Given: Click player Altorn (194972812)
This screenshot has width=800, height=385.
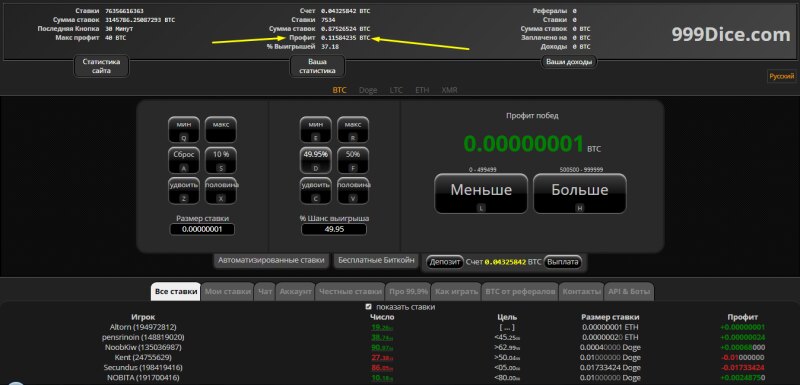Looking at the screenshot, I should (x=143, y=327).
